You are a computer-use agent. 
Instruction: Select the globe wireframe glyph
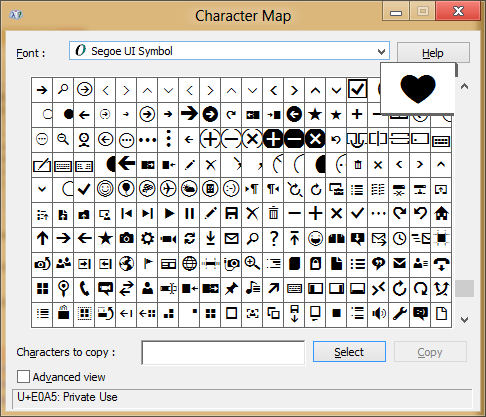click(x=189, y=264)
